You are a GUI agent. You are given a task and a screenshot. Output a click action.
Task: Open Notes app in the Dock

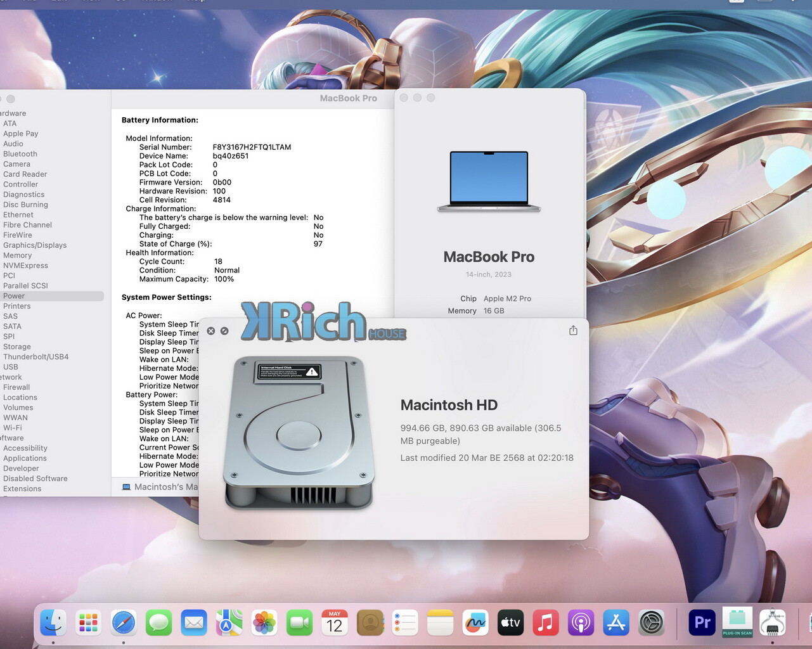point(440,622)
